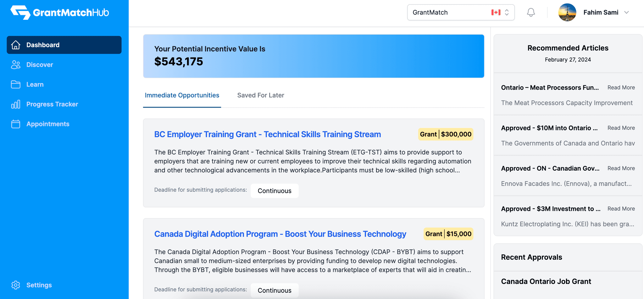The image size is (644, 299).
Task: Click the Continuous deadline badge on BC grant
Action: tap(274, 190)
